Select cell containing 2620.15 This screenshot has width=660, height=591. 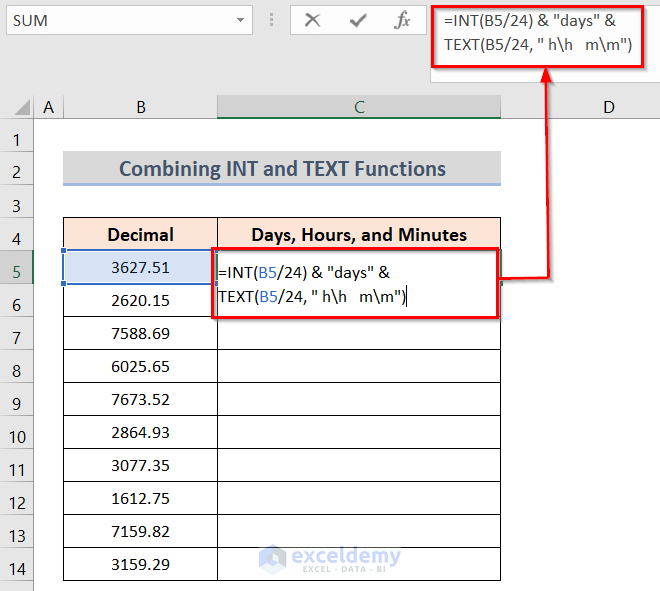tap(141, 300)
